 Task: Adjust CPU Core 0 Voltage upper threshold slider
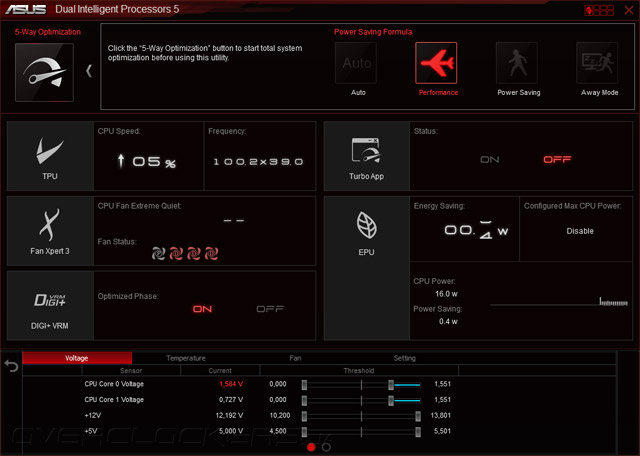391,385
